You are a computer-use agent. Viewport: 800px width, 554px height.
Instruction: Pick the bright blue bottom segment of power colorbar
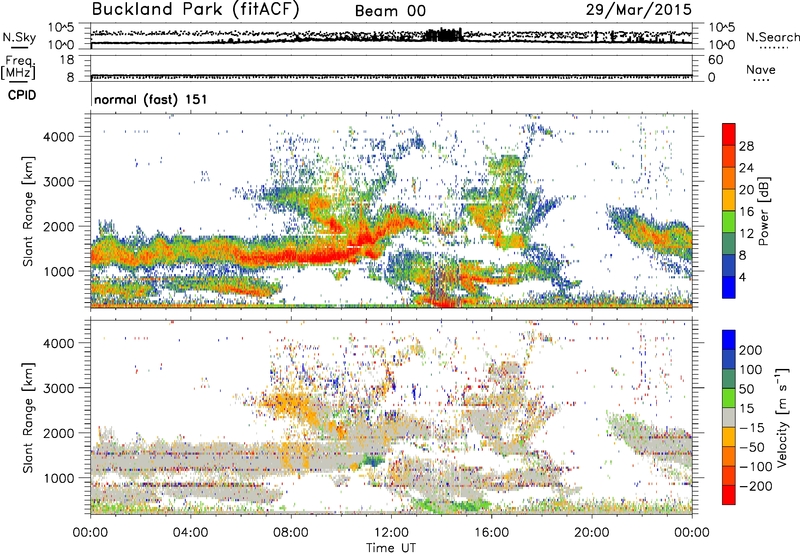[729, 287]
